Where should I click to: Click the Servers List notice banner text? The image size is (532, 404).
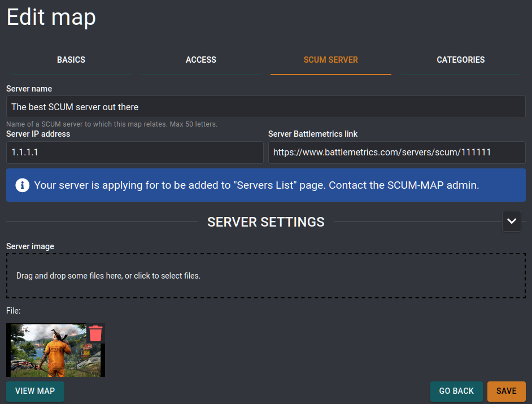[256, 185]
